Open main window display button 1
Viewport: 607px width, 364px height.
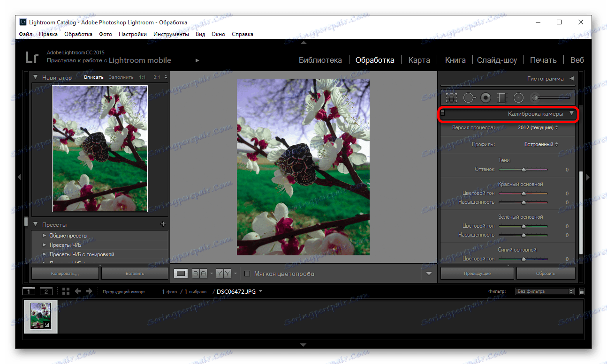tap(29, 291)
